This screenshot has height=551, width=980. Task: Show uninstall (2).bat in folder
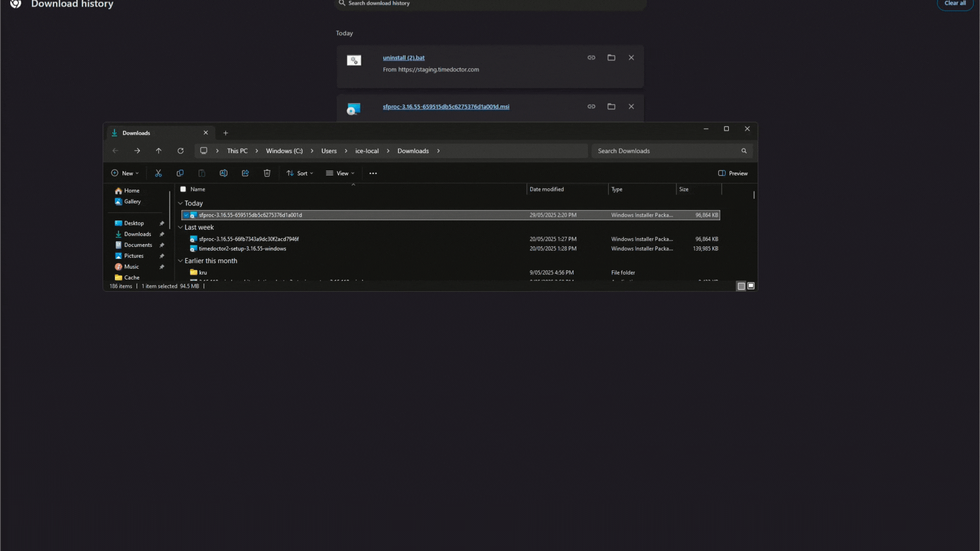coord(611,58)
